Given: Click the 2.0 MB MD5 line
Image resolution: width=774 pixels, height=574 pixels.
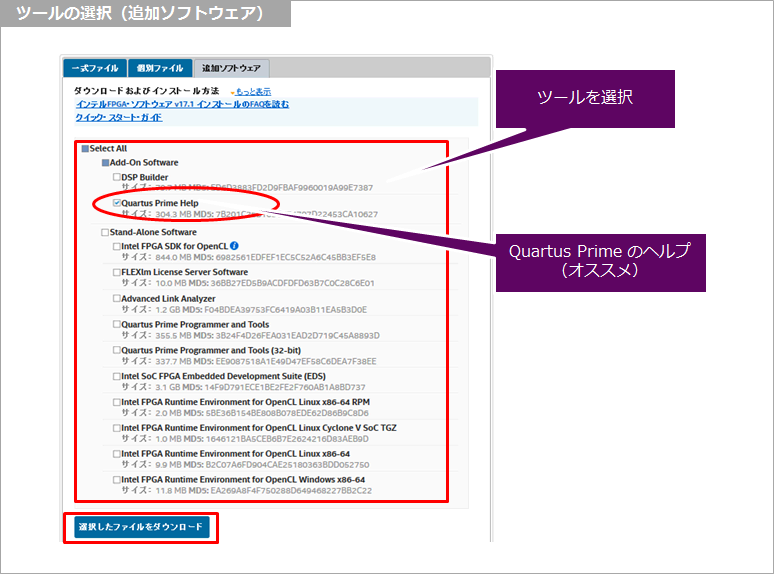Looking at the screenshot, I should (x=245, y=413).
